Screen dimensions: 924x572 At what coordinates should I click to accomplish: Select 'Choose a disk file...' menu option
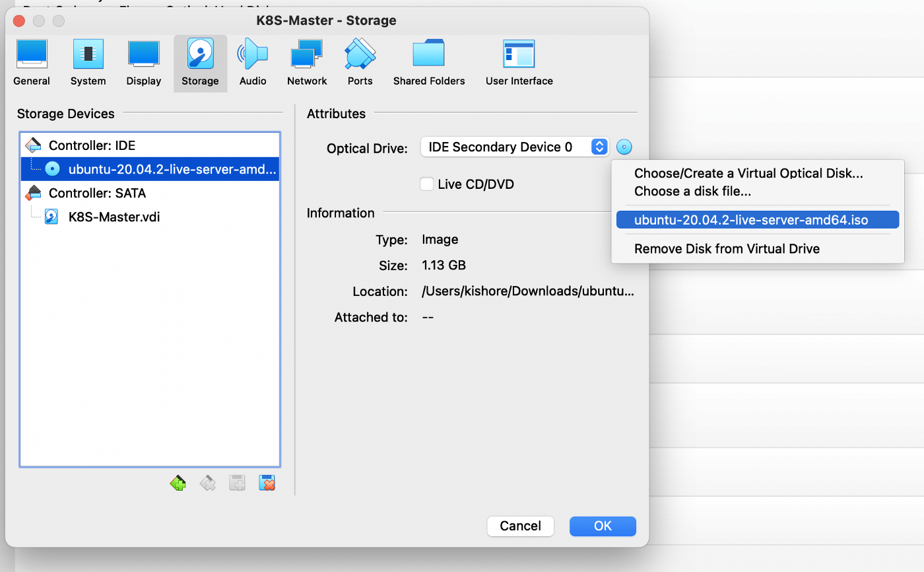tap(692, 192)
